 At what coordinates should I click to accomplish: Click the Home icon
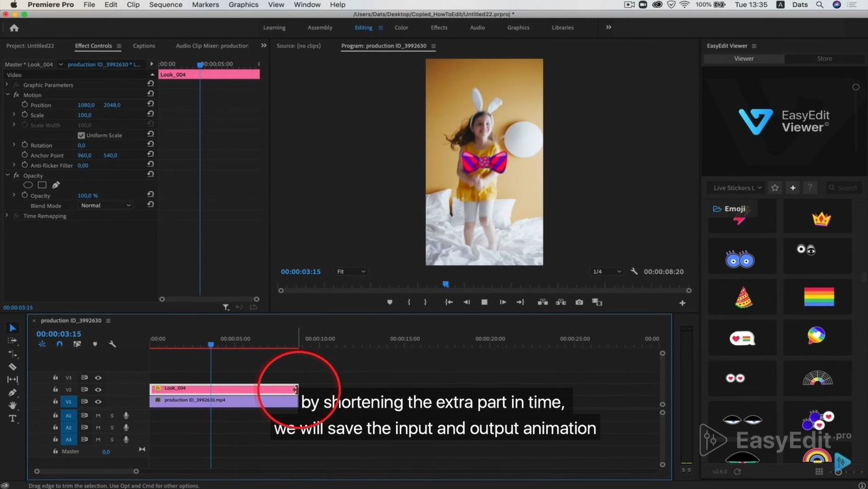[x=14, y=28]
